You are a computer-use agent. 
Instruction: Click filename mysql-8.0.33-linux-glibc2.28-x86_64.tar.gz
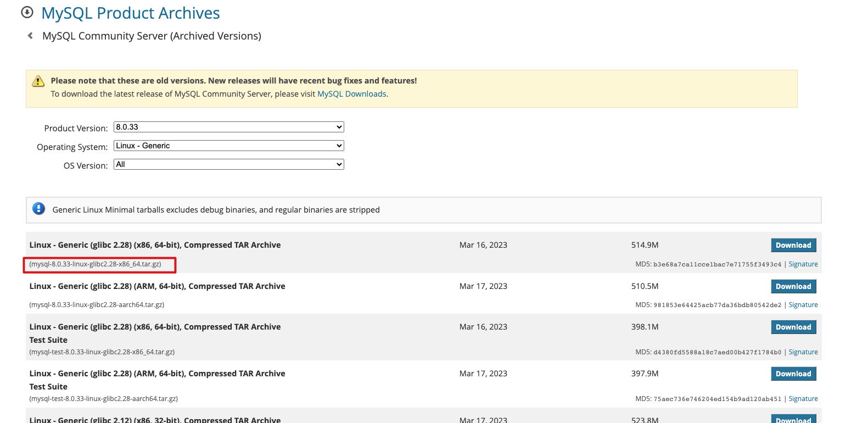click(96, 264)
